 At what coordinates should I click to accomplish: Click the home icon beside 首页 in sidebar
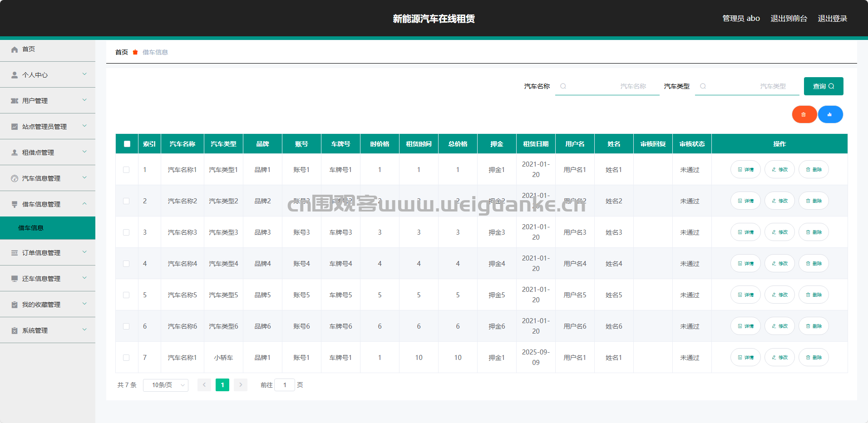pos(15,49)
